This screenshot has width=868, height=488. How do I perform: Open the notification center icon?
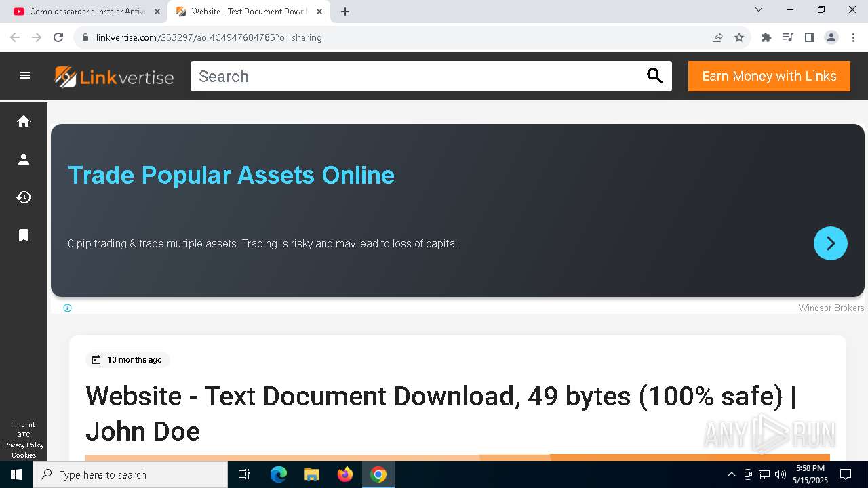pyautogui.click(x=846, y=474)
